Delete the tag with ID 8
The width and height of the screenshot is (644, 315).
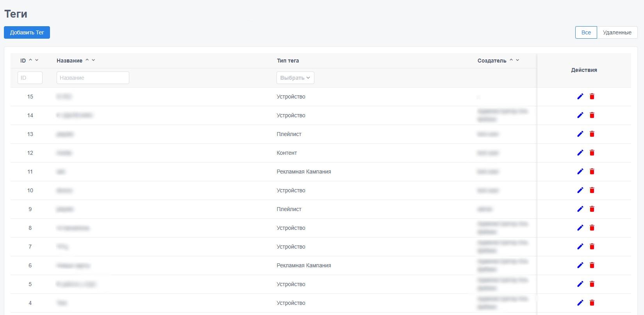pyautogui.click(x=592, y=228)
